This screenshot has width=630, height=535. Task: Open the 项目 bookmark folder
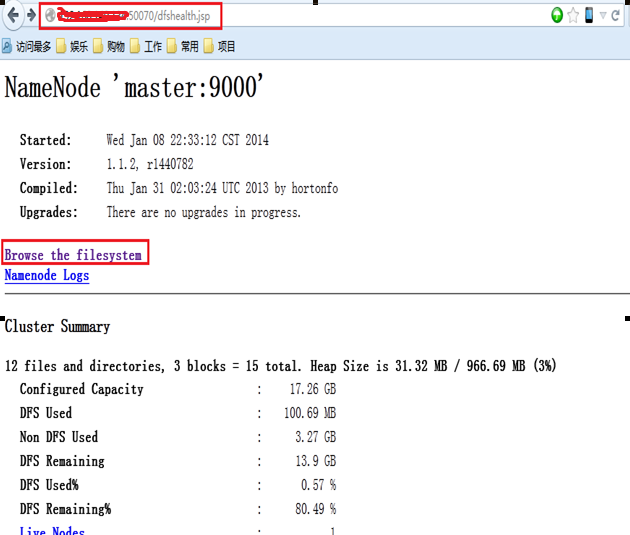221,46
